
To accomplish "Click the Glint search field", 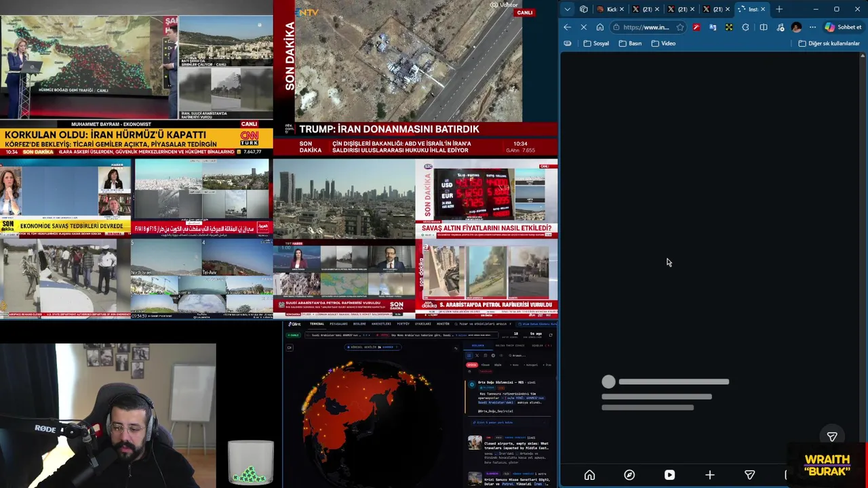I will pyautogui.click(x=481, y=324).
